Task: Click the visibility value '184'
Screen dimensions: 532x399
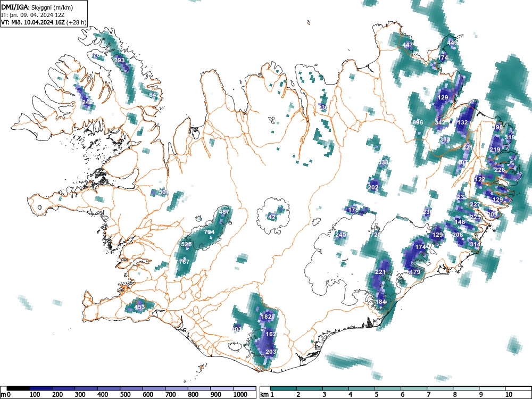Action: tap(381, 302)
